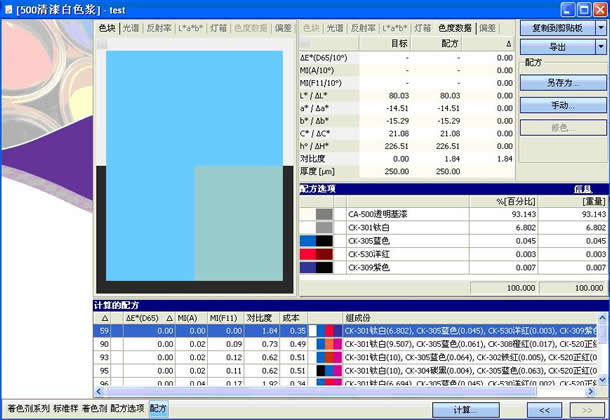Click the app icon in the title bar
The width and height of the screenshot is (610, 420).
pos(9,8)
